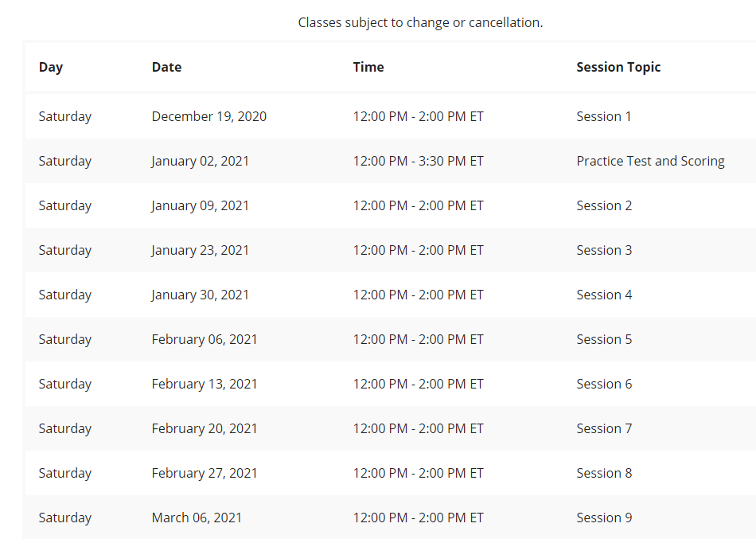Click Practice Test and Scoring entry
The width and height of the screenshot is (756, 539).
click(650, 161)
